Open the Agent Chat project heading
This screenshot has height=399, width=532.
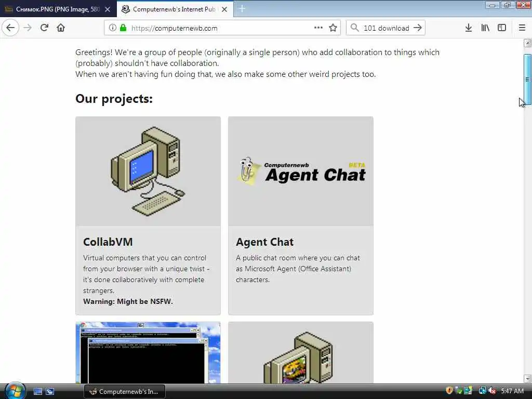point(264,242)
